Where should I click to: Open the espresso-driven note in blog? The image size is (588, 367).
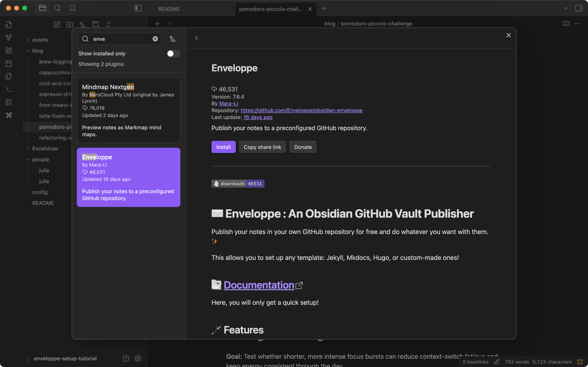(x=55, y=94)
